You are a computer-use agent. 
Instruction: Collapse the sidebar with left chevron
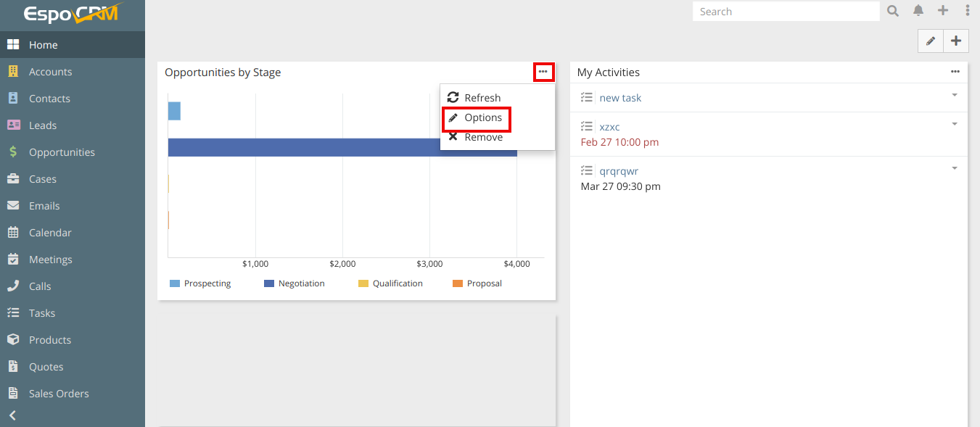12,415
